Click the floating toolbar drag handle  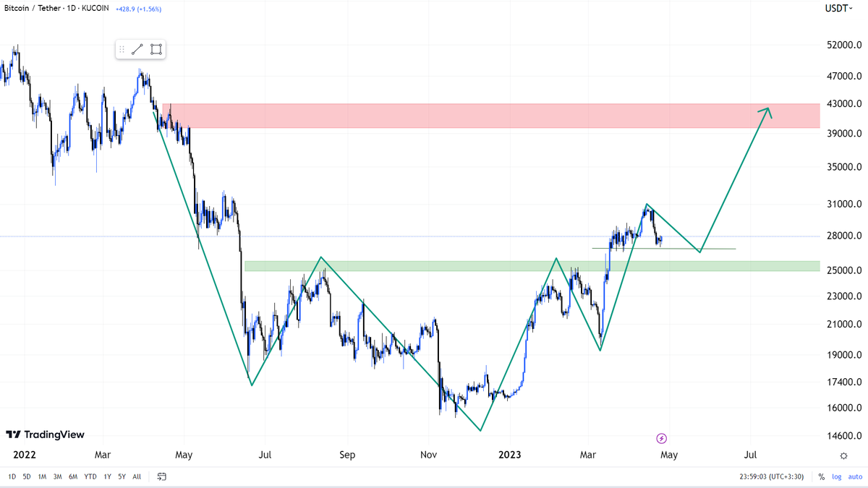122,49
